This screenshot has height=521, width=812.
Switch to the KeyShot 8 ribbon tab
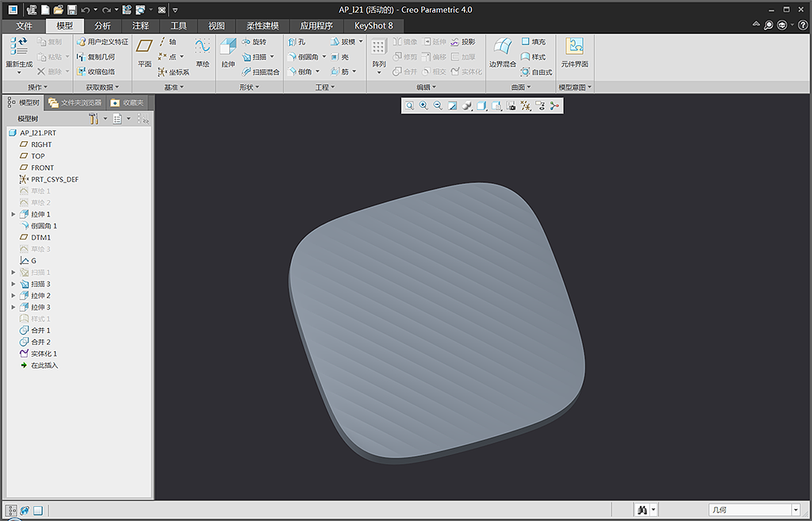point(373,26)
